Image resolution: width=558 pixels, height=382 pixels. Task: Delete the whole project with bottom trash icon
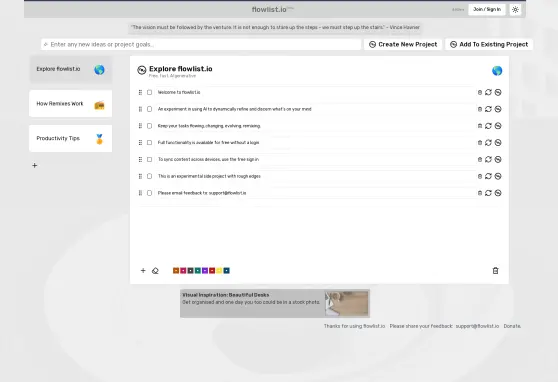pos(495,271)
